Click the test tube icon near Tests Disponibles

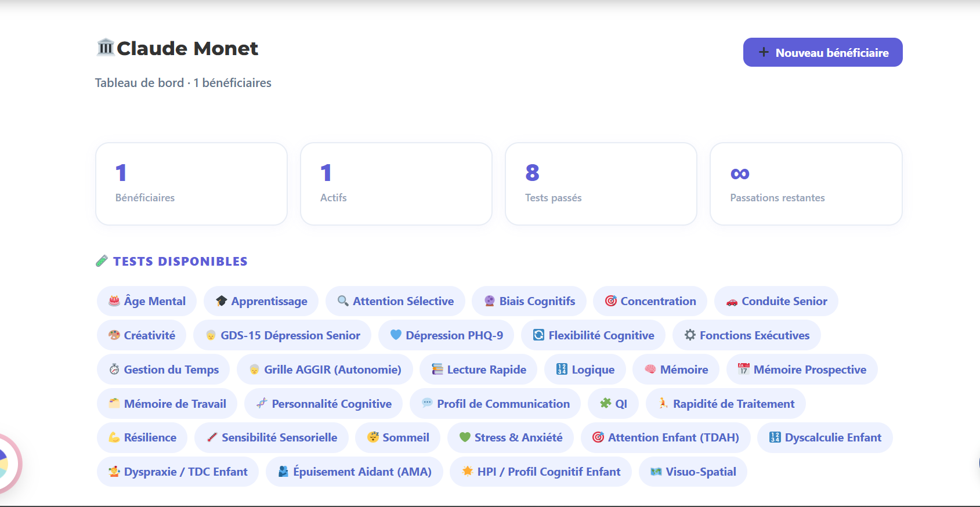(102, 261)
